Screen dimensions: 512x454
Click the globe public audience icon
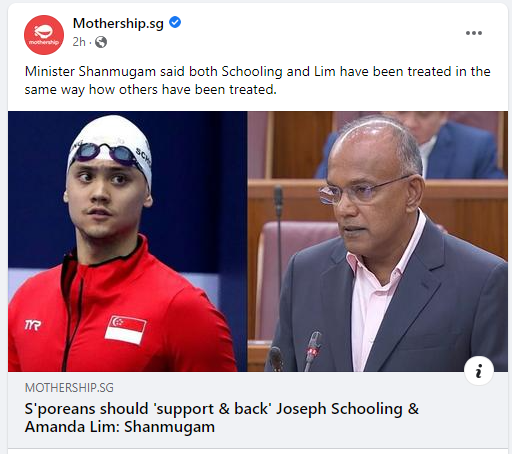click(101, 42)
